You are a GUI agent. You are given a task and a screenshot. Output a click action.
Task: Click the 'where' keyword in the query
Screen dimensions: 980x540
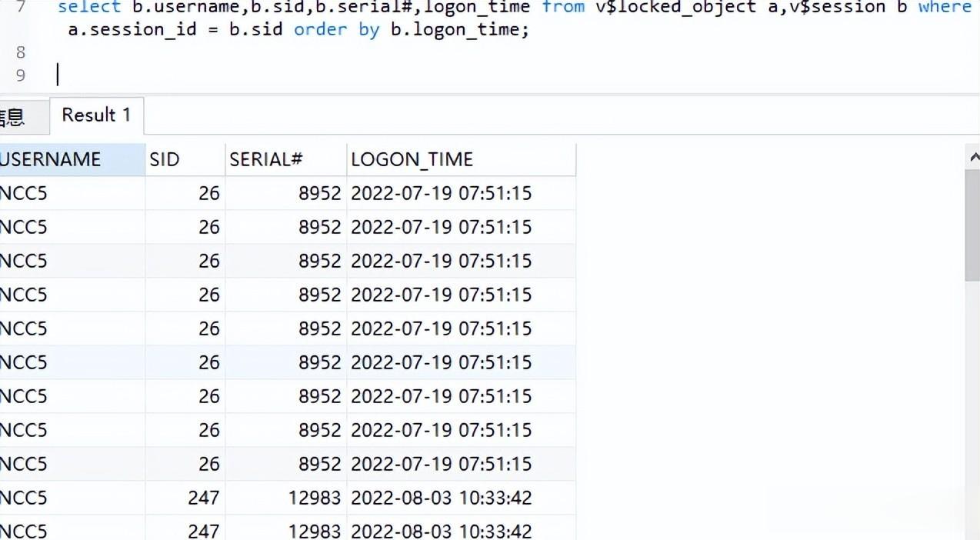tap(945, 7)
